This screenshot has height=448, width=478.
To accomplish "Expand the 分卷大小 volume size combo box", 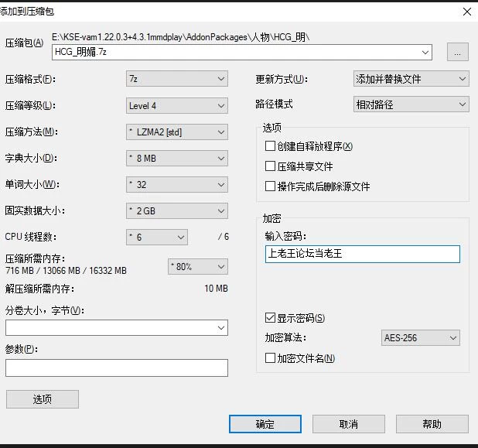I will point(117,328).
